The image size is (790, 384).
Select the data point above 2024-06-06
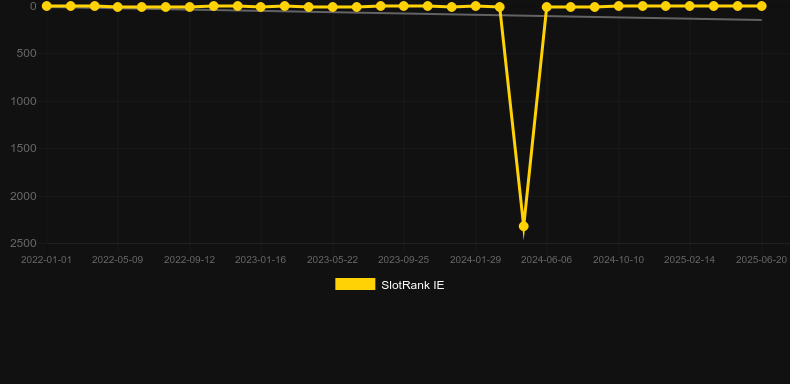coord(547,7)
